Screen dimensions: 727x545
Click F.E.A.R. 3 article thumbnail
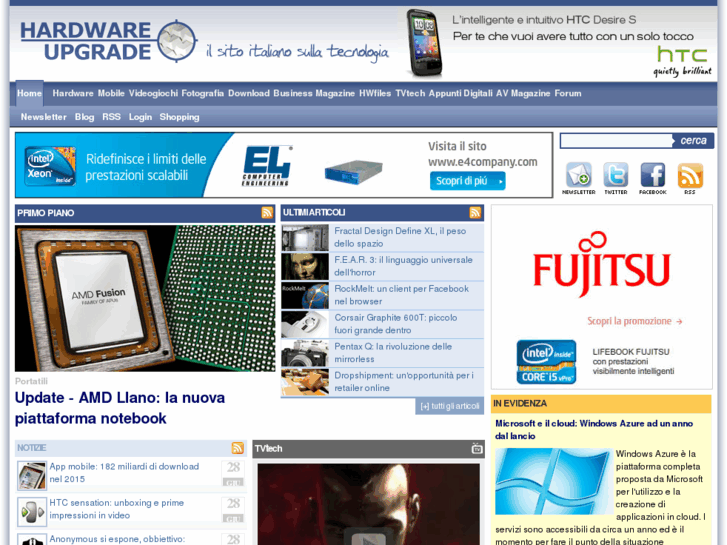[x=305, y=266]
